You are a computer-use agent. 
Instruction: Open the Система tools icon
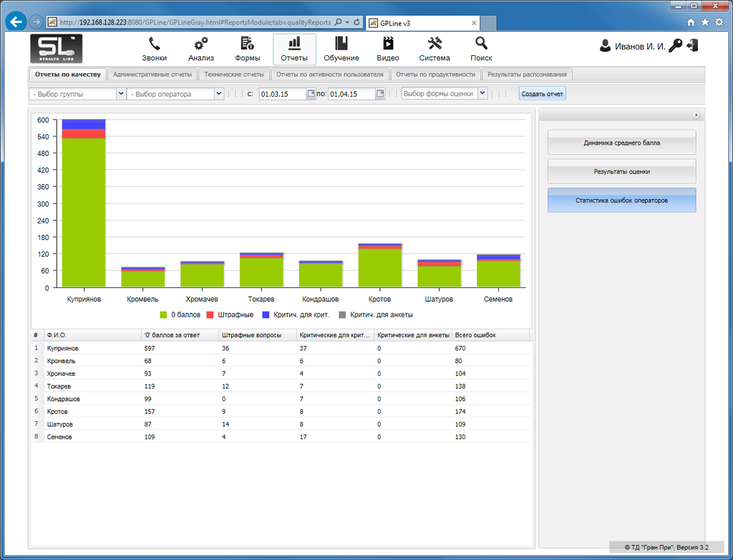coord(435,44)
